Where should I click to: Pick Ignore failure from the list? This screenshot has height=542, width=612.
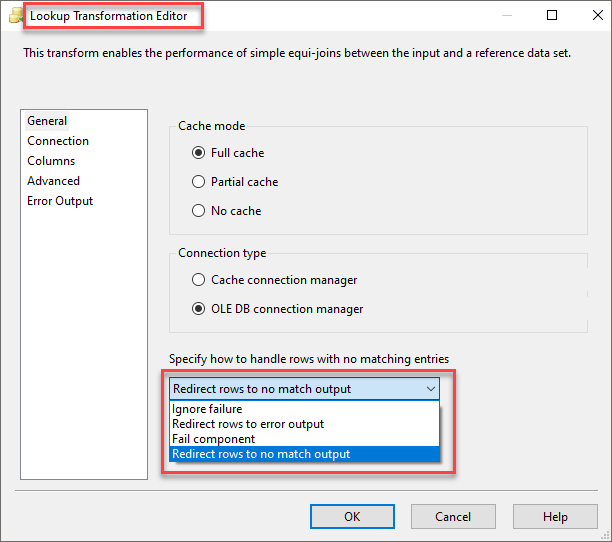click(x=207, y=409)
